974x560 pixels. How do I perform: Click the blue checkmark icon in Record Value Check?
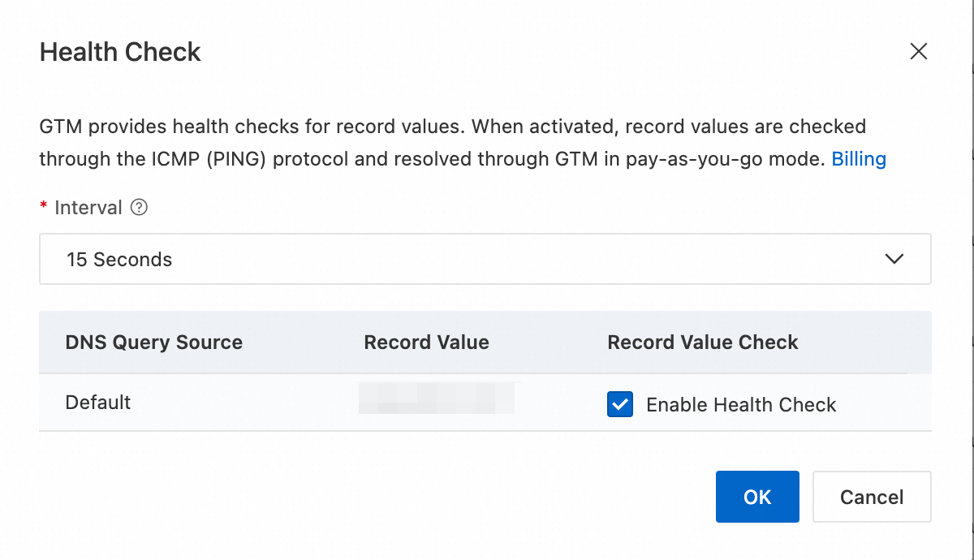coord(620,404)
